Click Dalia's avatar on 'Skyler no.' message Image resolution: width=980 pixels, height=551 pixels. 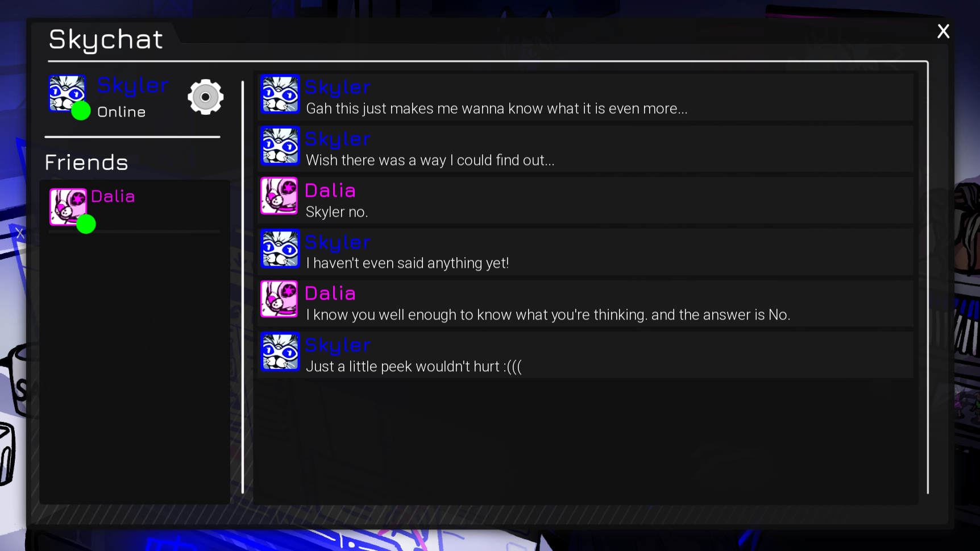[279, 196]
